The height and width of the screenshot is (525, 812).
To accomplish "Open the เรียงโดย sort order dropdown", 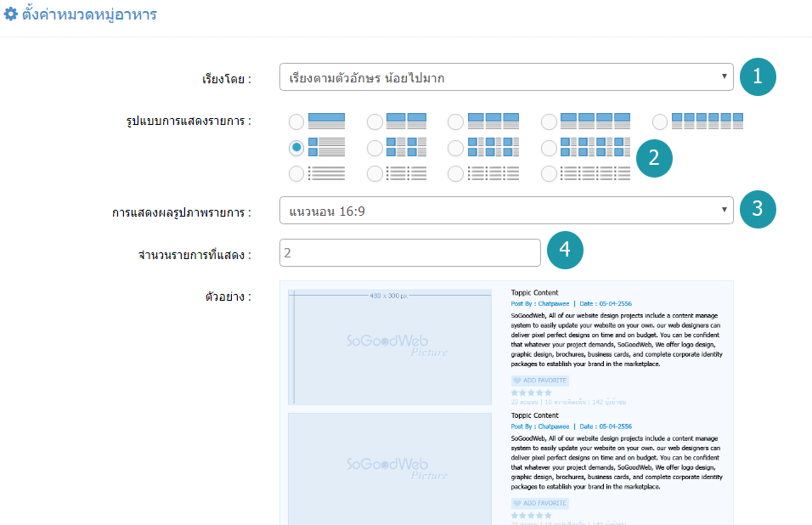I will pyautogui.click(x=506, y=77).
